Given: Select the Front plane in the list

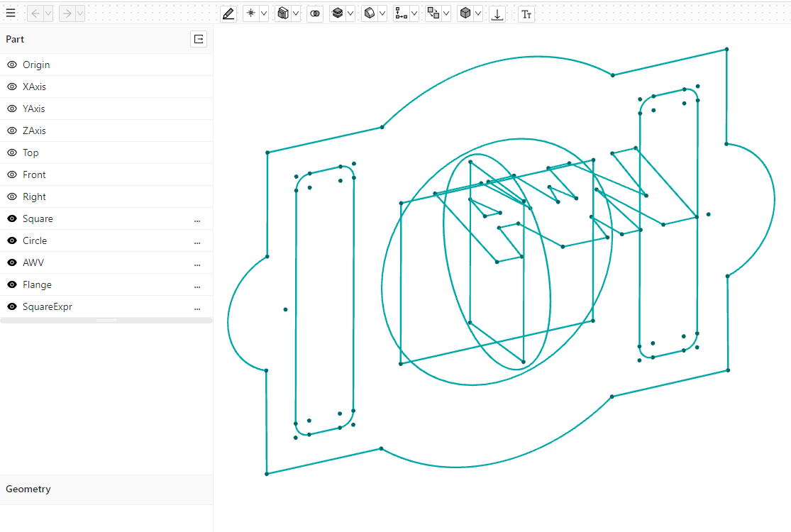Looking at the screenshot, I should [34, 174].
